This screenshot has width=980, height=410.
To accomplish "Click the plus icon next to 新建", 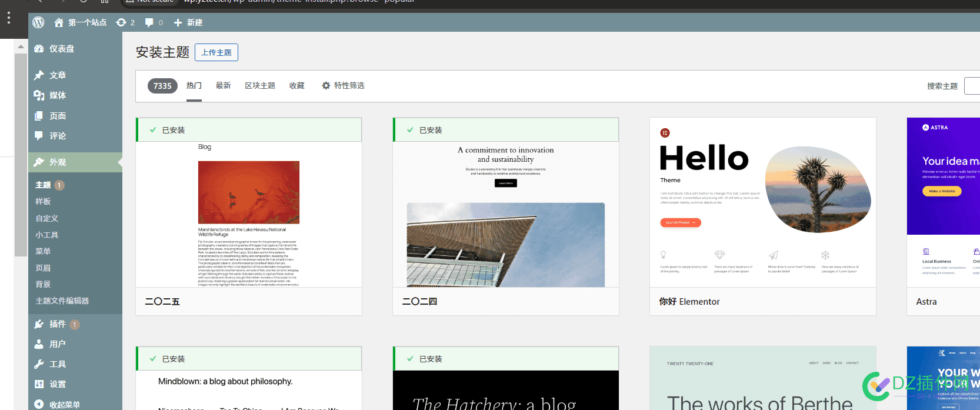I will click(178, 22).
